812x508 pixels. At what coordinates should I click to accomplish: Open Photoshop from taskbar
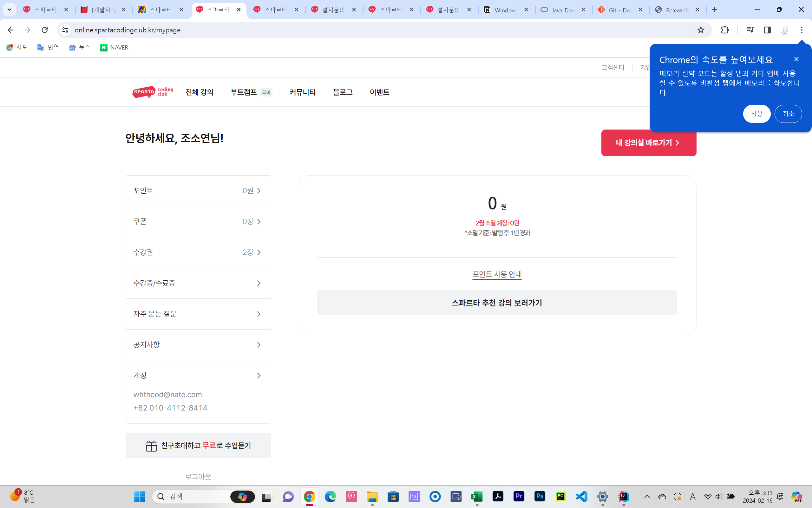click(540, 496)
